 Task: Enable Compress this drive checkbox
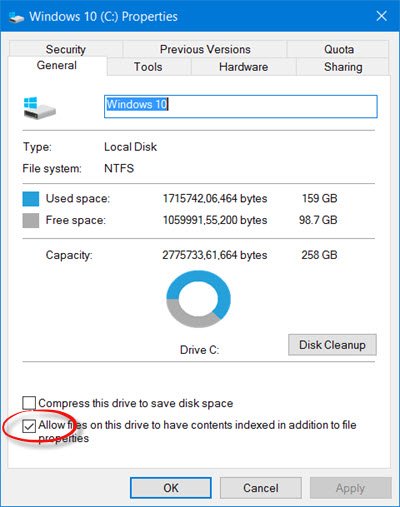point(29,403)
